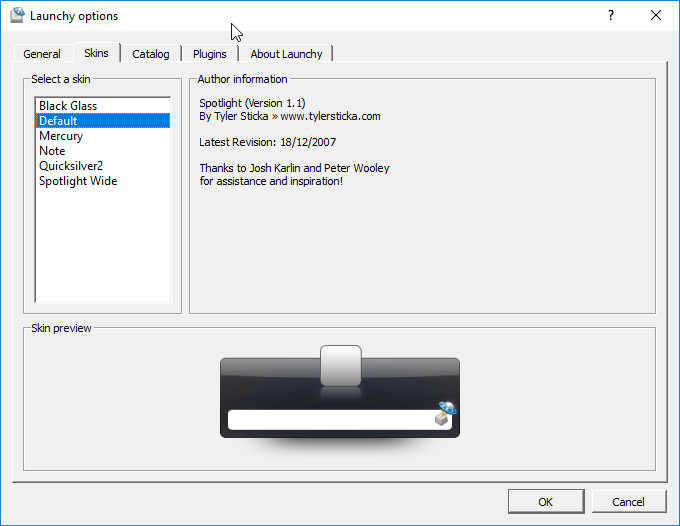Open the General tab
The height and width of the screenshot is (526, 680).
pyautogui.click(x=42, y=54)
